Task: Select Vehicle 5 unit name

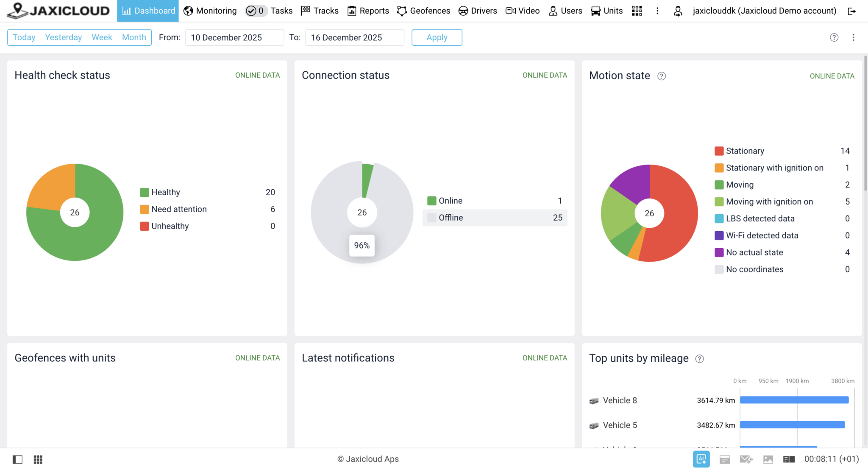Action: click(x=620, y=425)
